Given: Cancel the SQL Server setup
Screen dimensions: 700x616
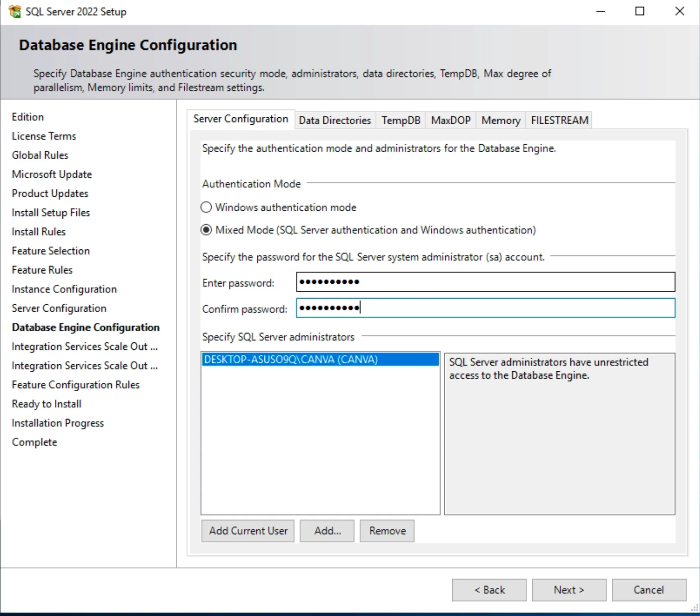Looking at the screenshot, I should coord(649,590).
